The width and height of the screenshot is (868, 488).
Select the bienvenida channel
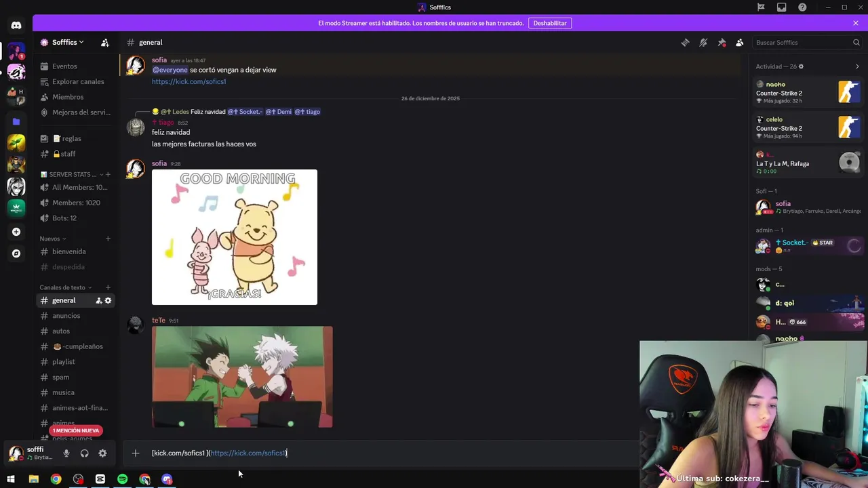click(75, 251)
